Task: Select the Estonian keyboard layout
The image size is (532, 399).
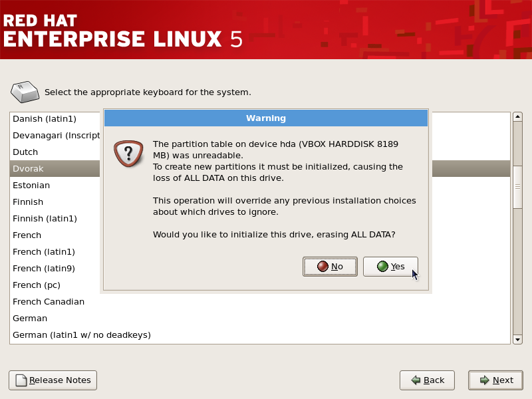Action: [x=55, y=186]
